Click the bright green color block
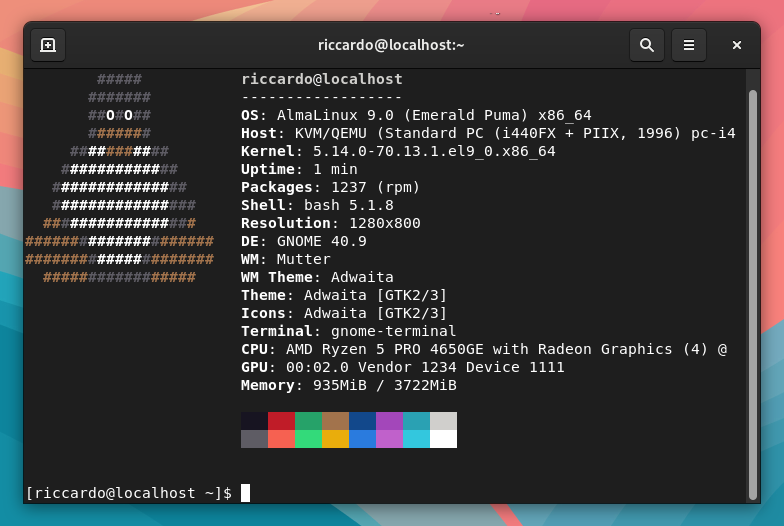 click(308, 439)
